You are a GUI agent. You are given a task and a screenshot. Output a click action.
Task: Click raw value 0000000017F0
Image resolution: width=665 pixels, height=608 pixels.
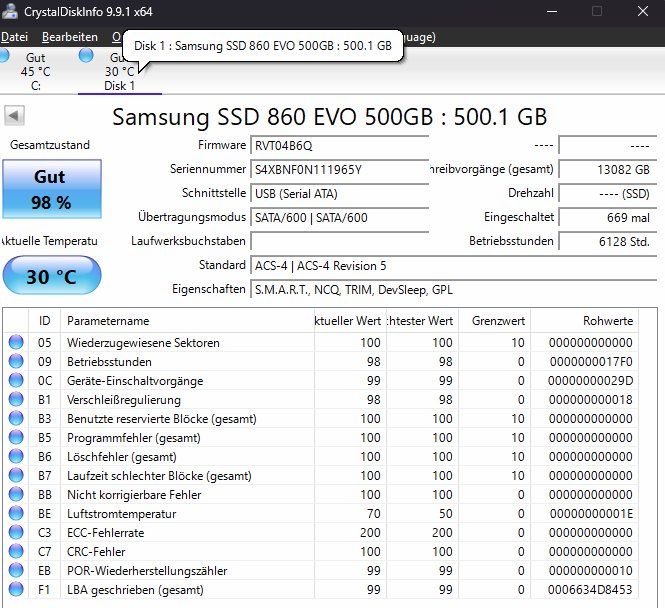[591, 362]
